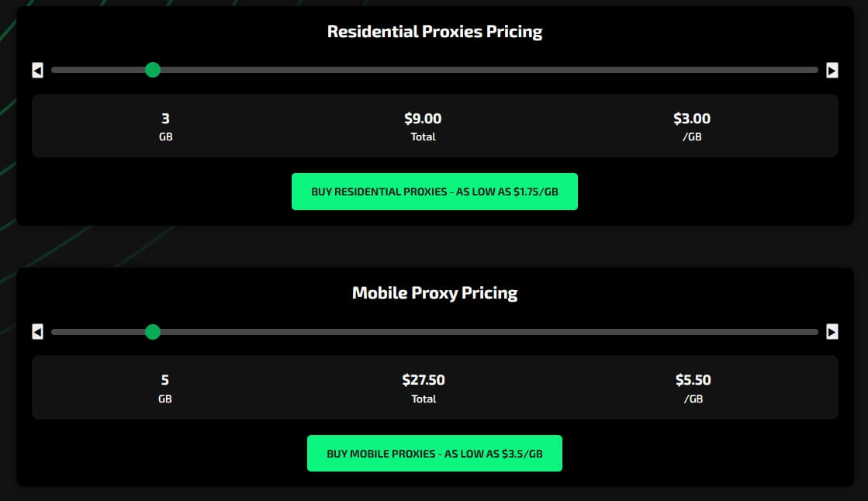Image resolution: width=868 pixels, height=501 pixels.
Task: Click the green residential slider handle
Action: 153,70
